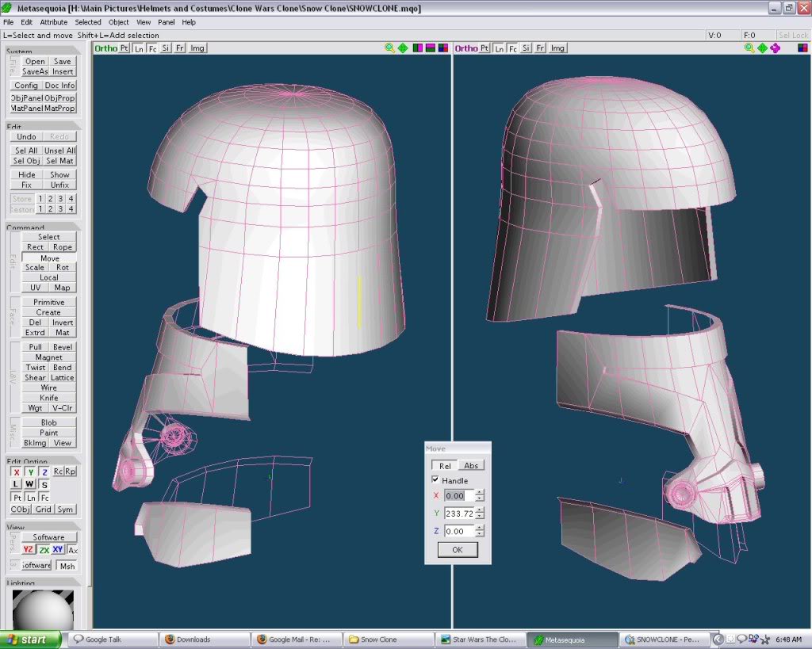Screen dimensions: 812x649
Task: Open Star Wars The Clo... taskbar item
Action: point(481,639)
